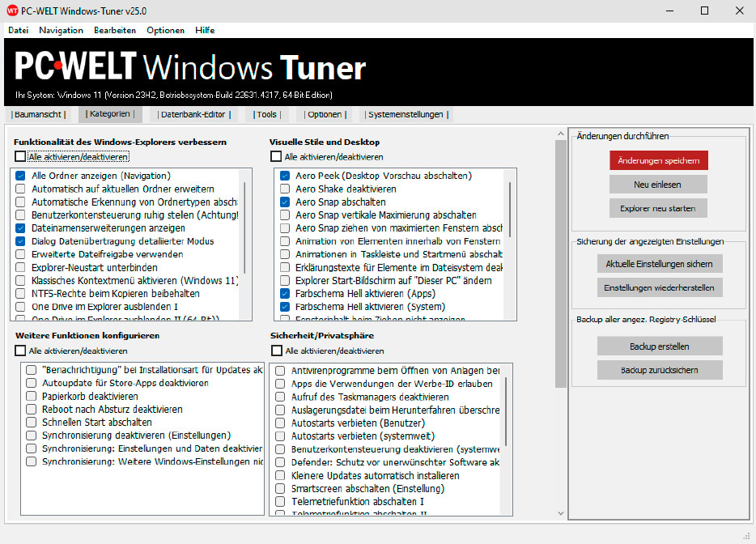Open the Optionen menu
This screenshot has width=756, height=544.
(165, 30)
